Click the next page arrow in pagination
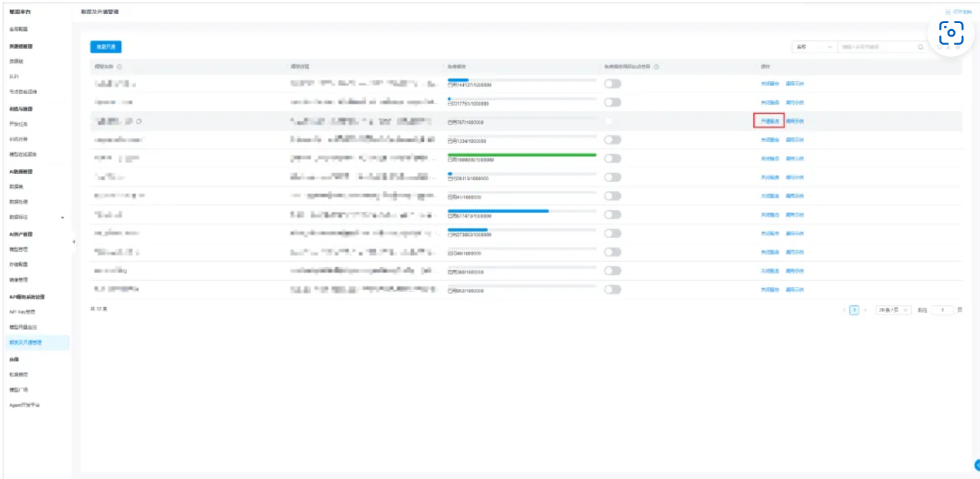The image size is (980, 479). pos(865,310)
